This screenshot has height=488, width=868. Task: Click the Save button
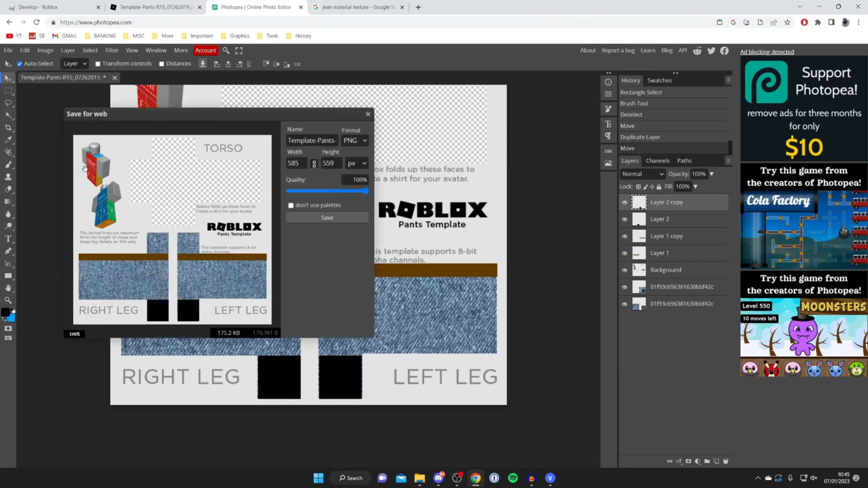click(x=327, y=217)
